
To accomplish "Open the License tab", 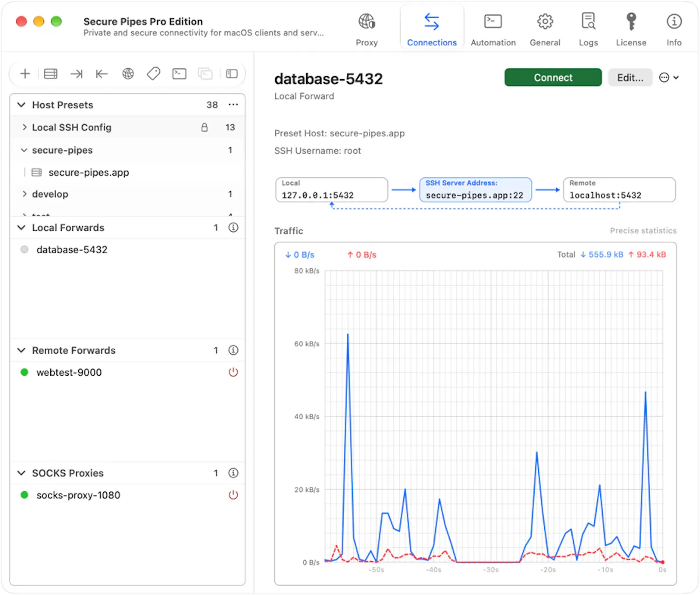I will 631,29.
